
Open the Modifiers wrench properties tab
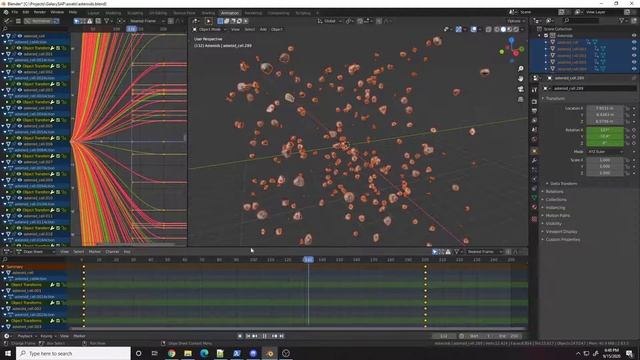coord(534,160)
